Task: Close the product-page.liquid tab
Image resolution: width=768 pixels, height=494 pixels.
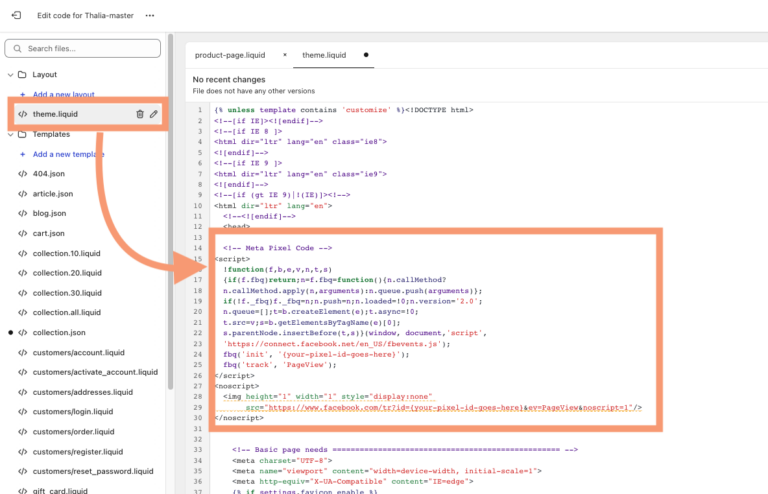Action: click(284, 55)
